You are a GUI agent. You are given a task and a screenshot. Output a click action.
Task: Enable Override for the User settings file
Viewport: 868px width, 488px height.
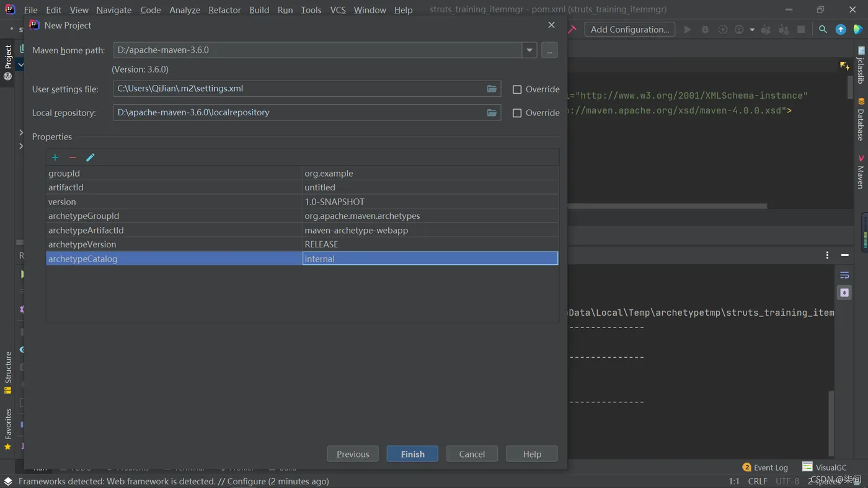(517, 89)
